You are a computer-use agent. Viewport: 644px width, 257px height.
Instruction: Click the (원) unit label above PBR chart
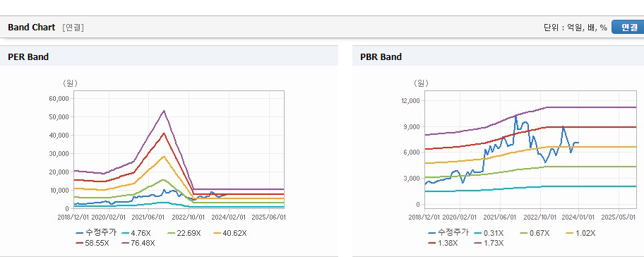[421, 83]
